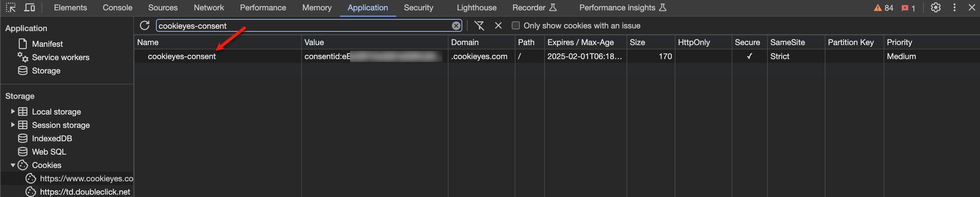Open the Service workers section
This screenshot has width=980, height=197.
[61, 57]
